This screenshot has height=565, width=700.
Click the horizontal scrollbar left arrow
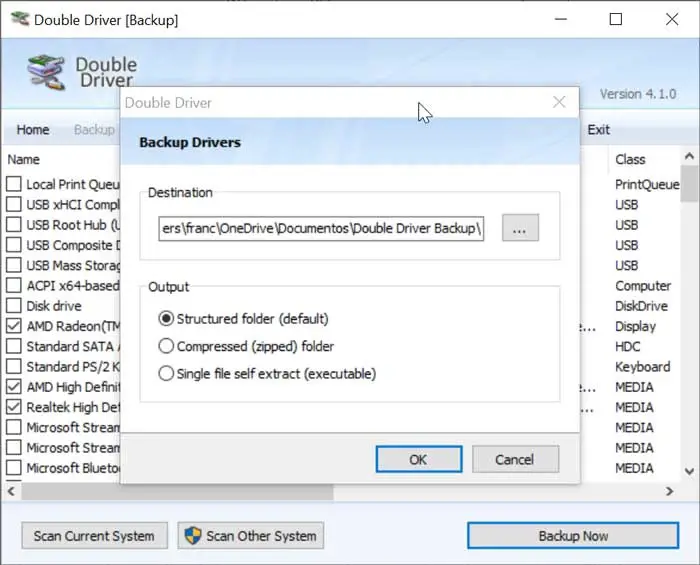point(11,491)
